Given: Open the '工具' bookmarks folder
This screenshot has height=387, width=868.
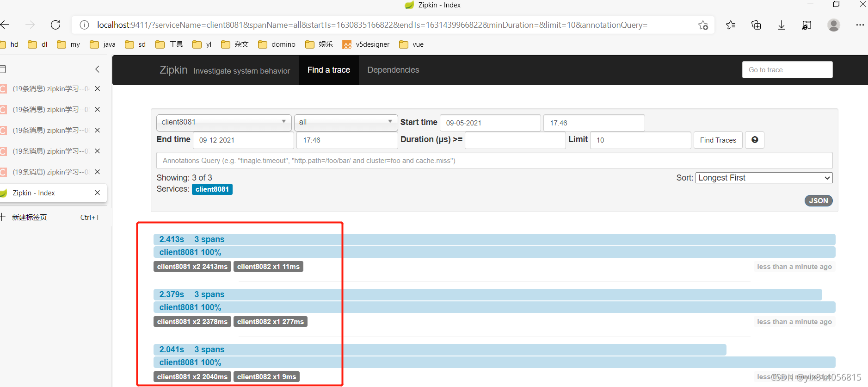Looking at the screenshot, I should [169, 44].
